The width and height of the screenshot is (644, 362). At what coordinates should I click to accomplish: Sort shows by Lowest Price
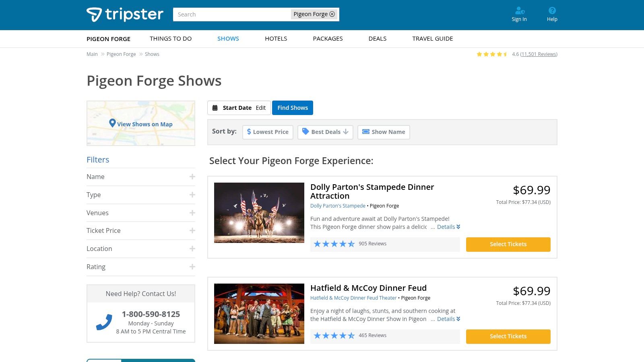(268, 132)
